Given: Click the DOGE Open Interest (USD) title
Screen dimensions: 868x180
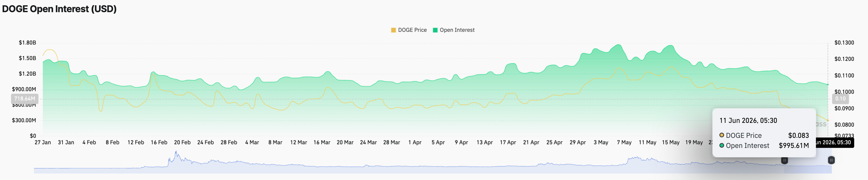Looking at the screenshot, I should pyautogui.click(x=59, y=9).
